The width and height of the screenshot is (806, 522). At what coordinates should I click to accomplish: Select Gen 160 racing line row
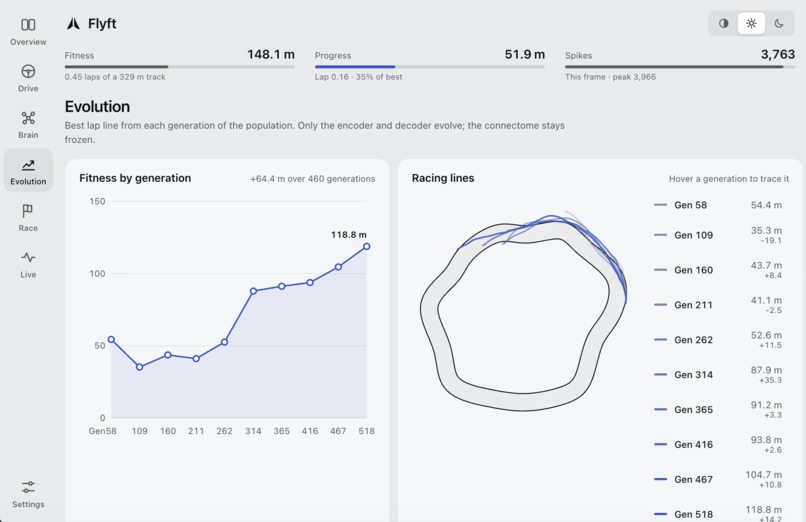pos(718,270)
